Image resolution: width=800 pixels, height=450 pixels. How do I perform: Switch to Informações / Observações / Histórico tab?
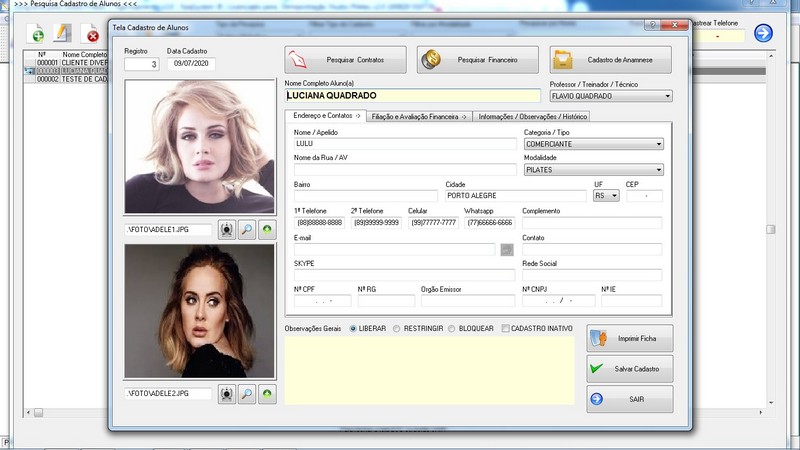coord(532,117)
